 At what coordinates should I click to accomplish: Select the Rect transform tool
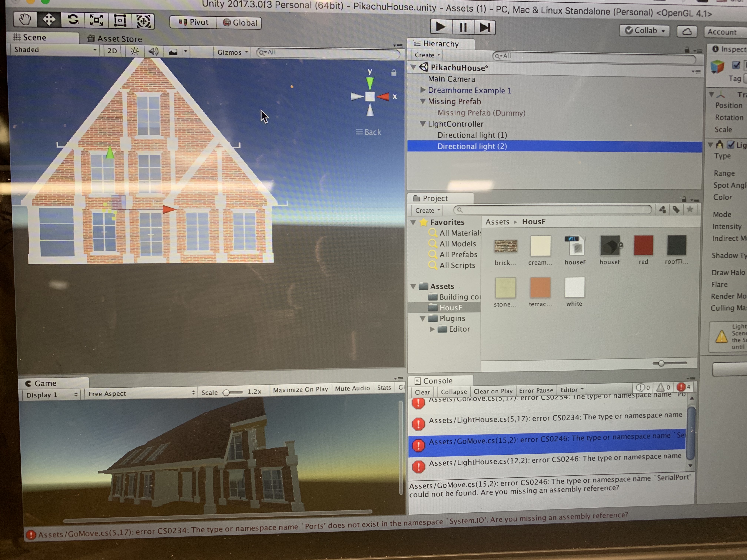pos(120,21)
